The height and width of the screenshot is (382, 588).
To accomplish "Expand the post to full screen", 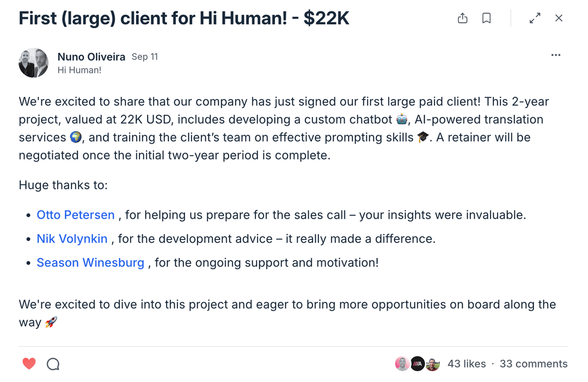I will [535, 19].
